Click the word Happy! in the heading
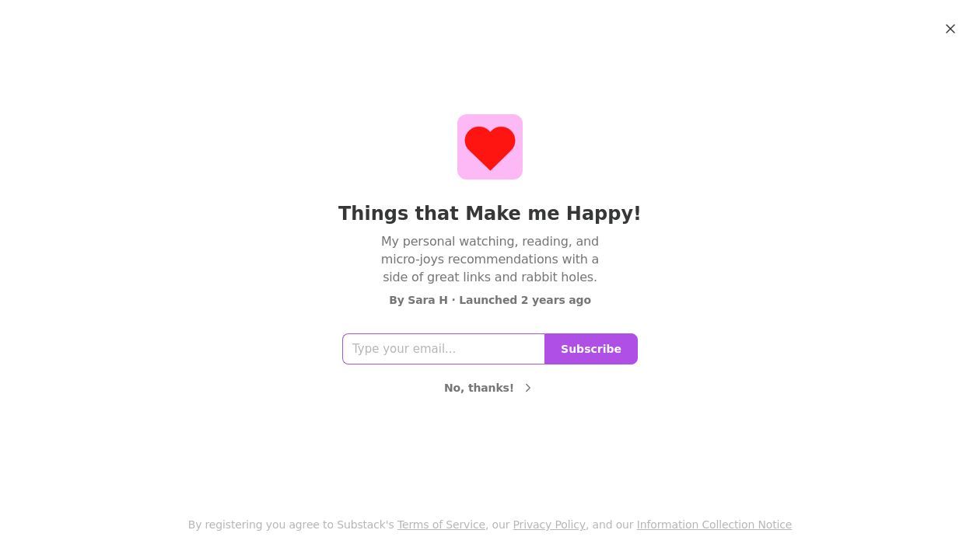Viewport: 980px width, 544px height. point(603,214)
